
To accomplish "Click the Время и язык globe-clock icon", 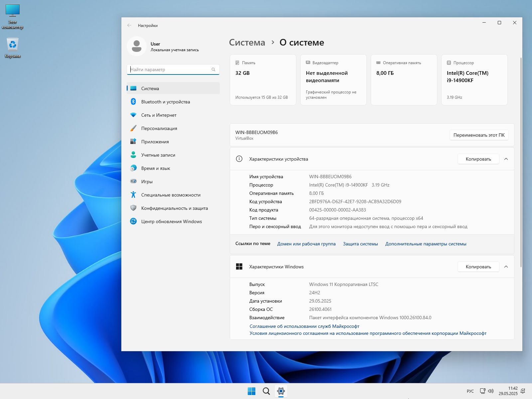I will click(x=133, y=168).
